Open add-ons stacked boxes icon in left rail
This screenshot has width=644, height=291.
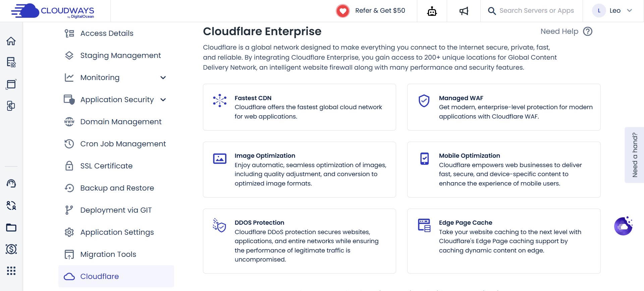click(11, 106)
